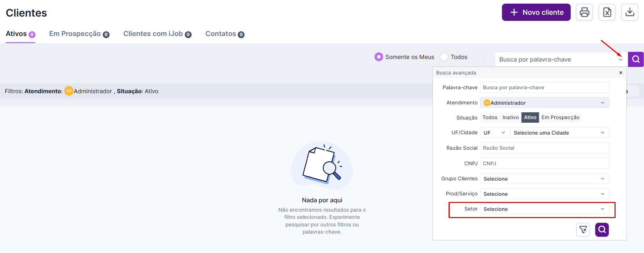This screenshot has width=644, height=253.
Task: Clear filters icon in advanced search panel
Action: click(x=583, y=230)
